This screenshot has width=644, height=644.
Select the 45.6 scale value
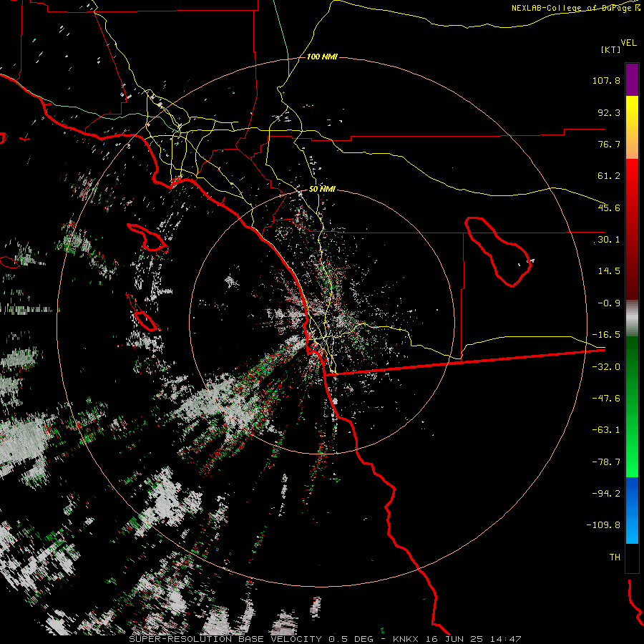pyautogui.click(x=609, y=208)
